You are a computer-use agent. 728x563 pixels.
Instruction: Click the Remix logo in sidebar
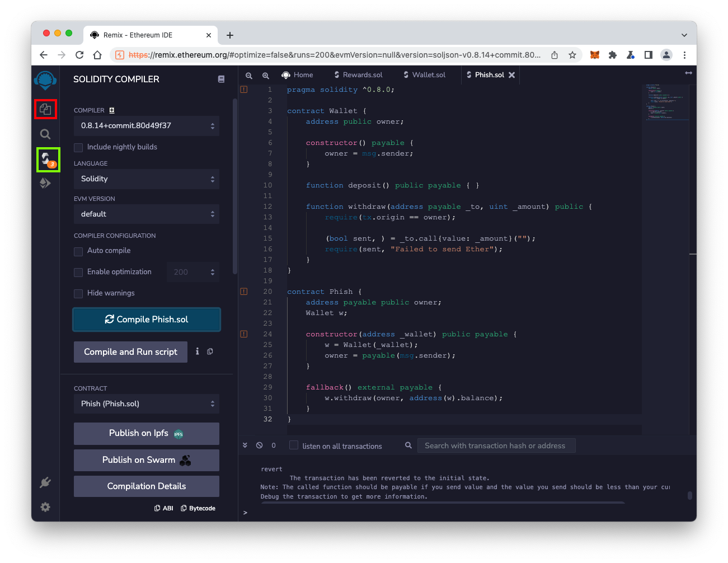pyautogui.click(x=45, y=80)
